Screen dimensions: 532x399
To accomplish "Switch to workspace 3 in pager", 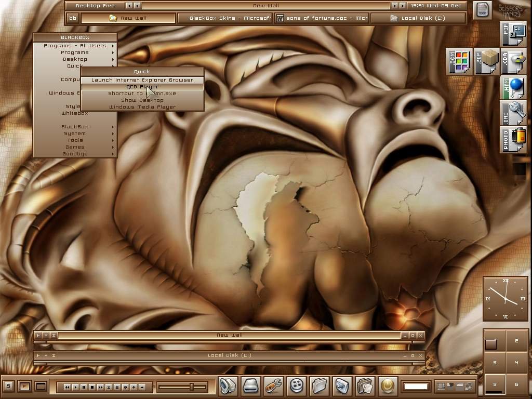I will [x=495, y=363].
